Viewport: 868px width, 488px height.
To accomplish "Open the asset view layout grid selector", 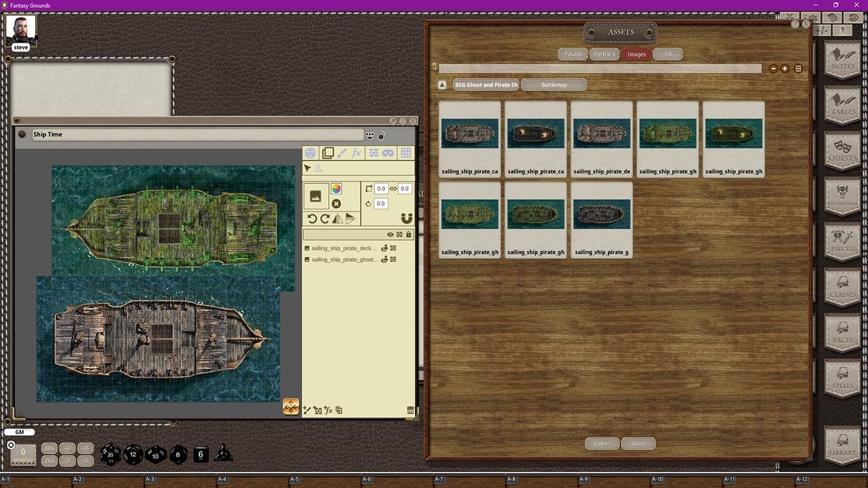I will point(798,68).
